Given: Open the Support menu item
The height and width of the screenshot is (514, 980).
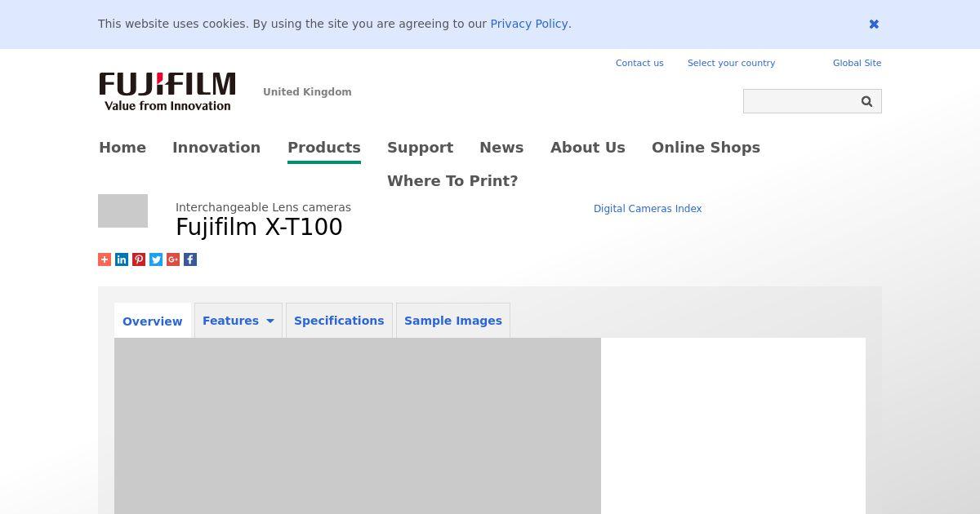Looking at the screenshot, I should [x=420, y=148].
